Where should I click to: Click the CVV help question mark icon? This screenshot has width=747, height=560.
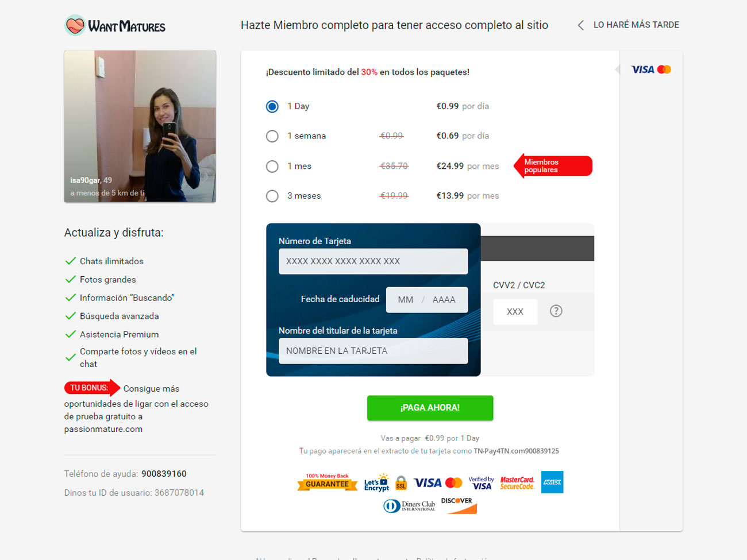pos(556,311)
